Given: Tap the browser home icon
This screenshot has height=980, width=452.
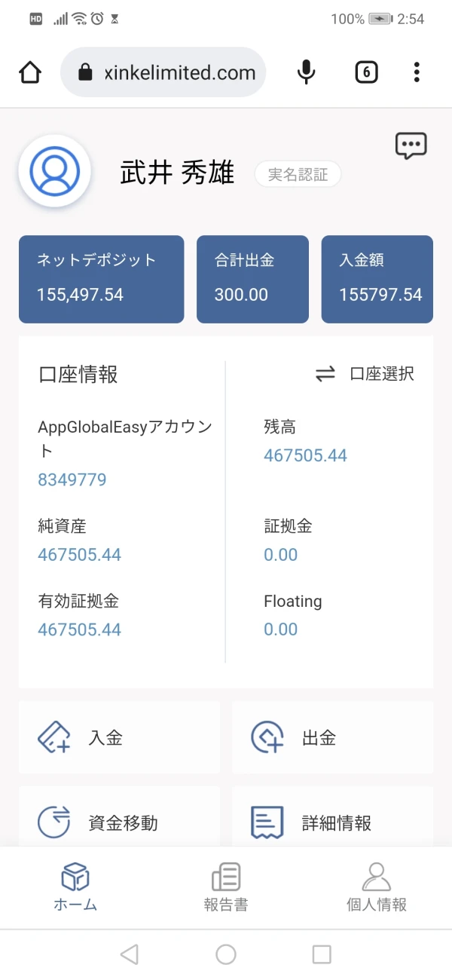Looking at the screenshot, I should coord(30,72).
